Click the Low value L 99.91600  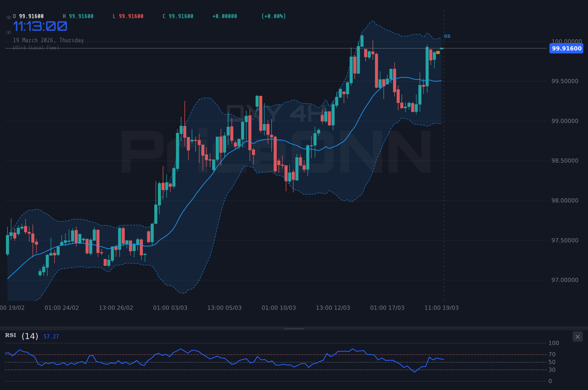(x=128, y=16)
